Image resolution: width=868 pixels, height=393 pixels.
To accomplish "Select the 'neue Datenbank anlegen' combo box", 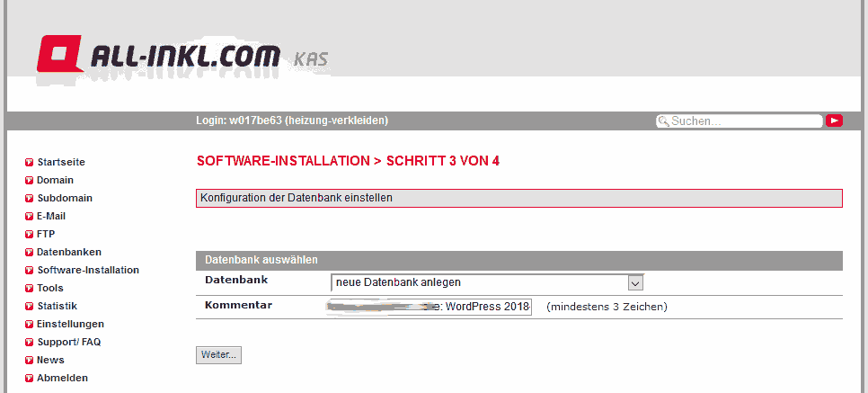I will [487, 282].
